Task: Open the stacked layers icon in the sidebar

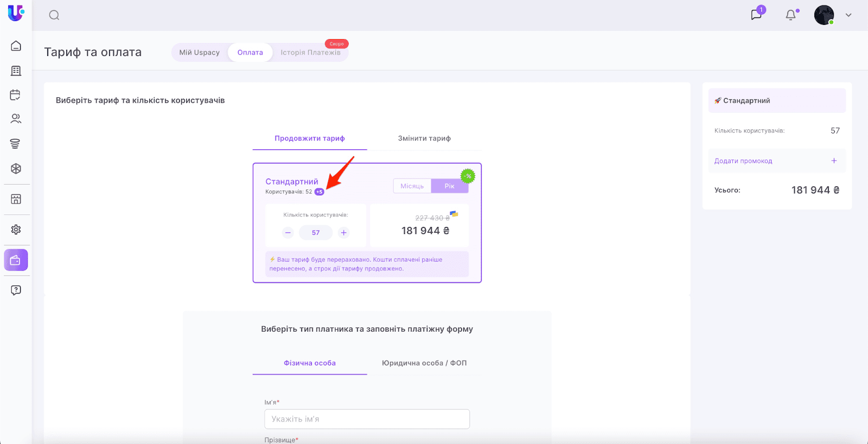Action: coord(16,143)
